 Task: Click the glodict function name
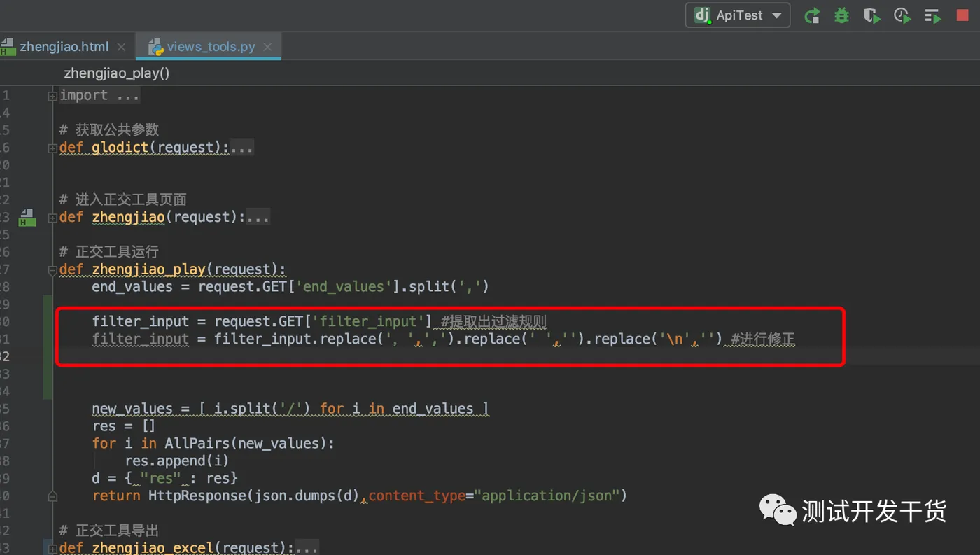(x=120, y=148)
